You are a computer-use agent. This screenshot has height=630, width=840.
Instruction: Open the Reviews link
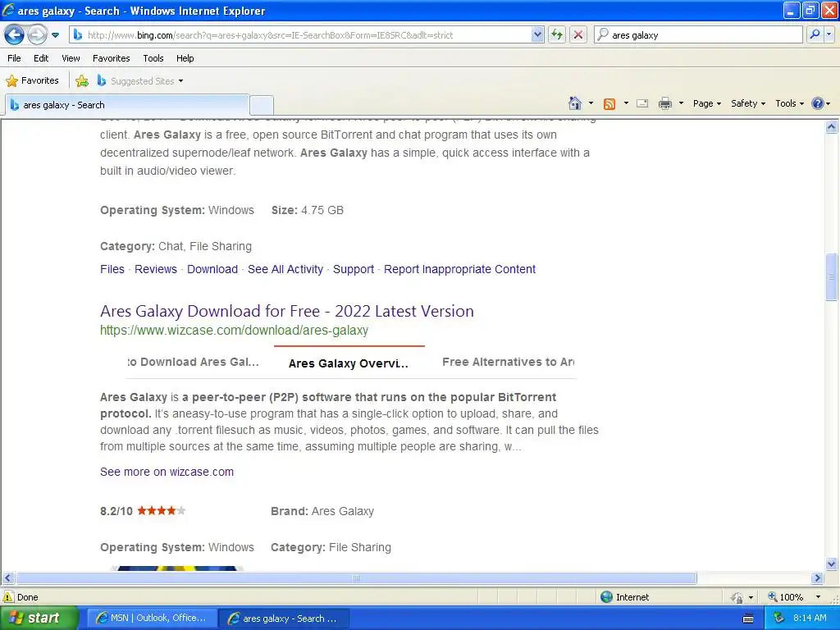[155, 269]
